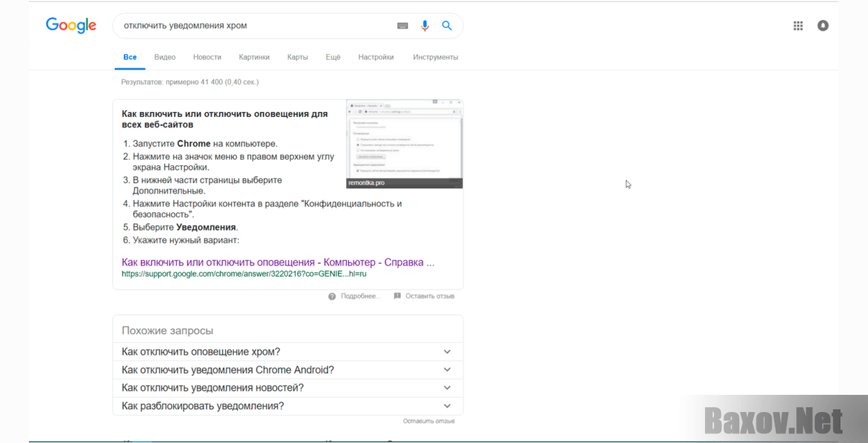
Task: Click into the search query field
Action: pos(251,26)
